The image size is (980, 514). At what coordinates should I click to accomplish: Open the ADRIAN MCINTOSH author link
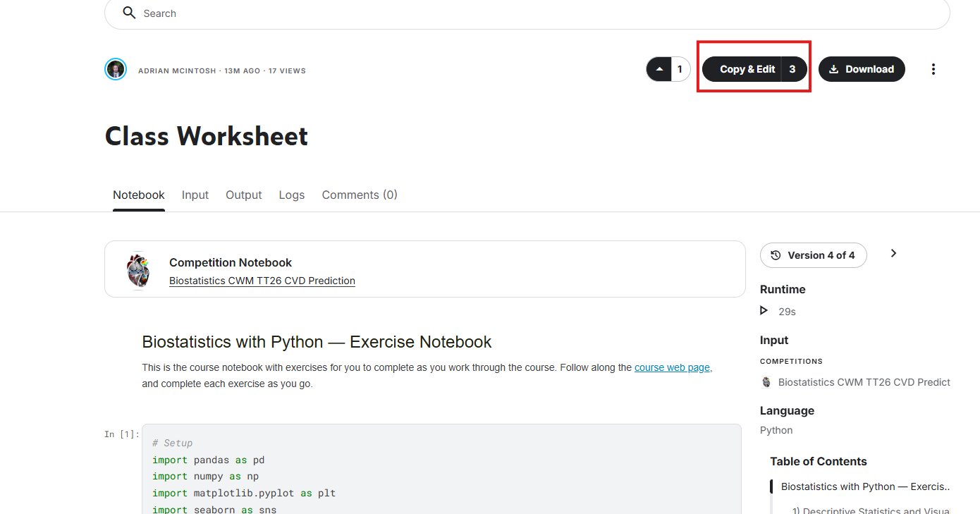(x=178, y=71)
